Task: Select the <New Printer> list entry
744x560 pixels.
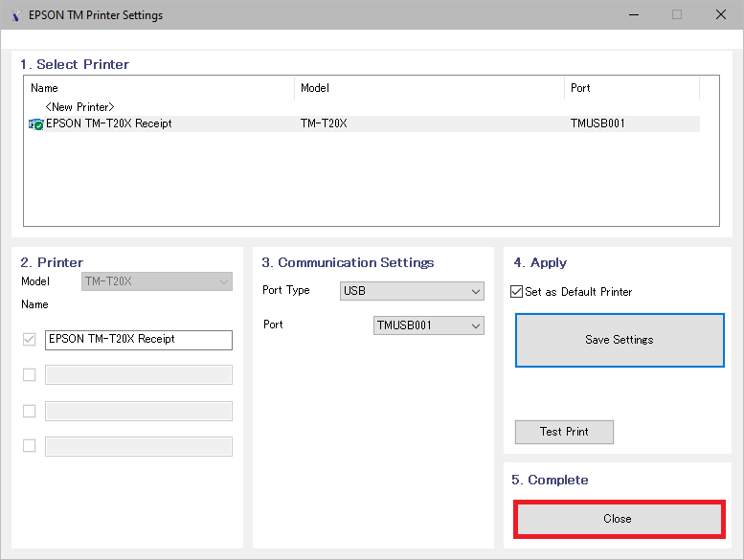Action: (x=79, y=107)
